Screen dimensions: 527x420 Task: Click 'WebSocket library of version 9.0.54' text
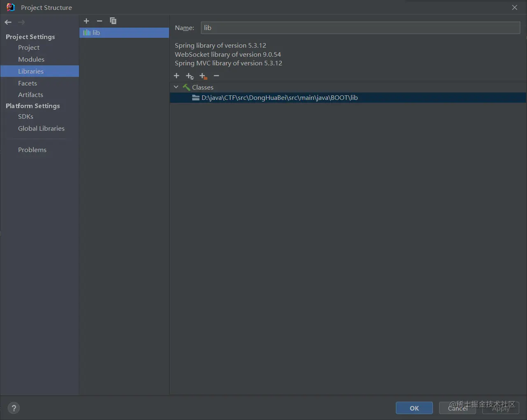(x=228, y=55)
